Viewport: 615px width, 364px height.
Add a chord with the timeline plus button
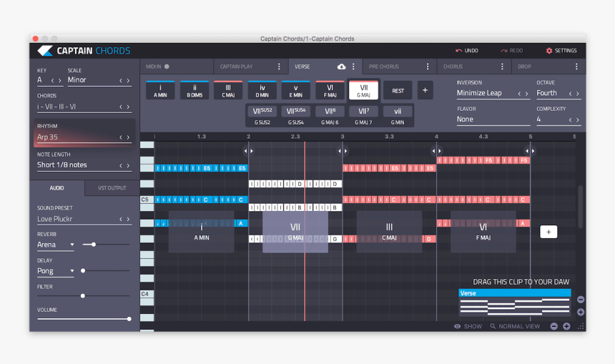[x=548, y=232]
